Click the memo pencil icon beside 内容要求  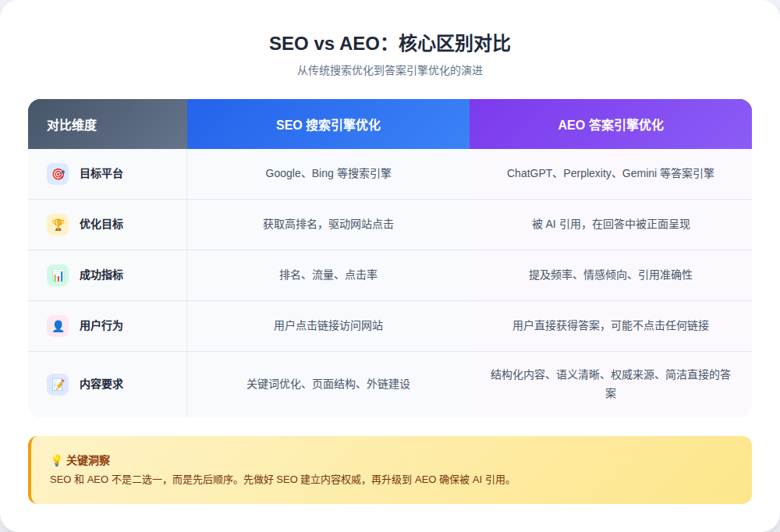[x=58, y=385]
